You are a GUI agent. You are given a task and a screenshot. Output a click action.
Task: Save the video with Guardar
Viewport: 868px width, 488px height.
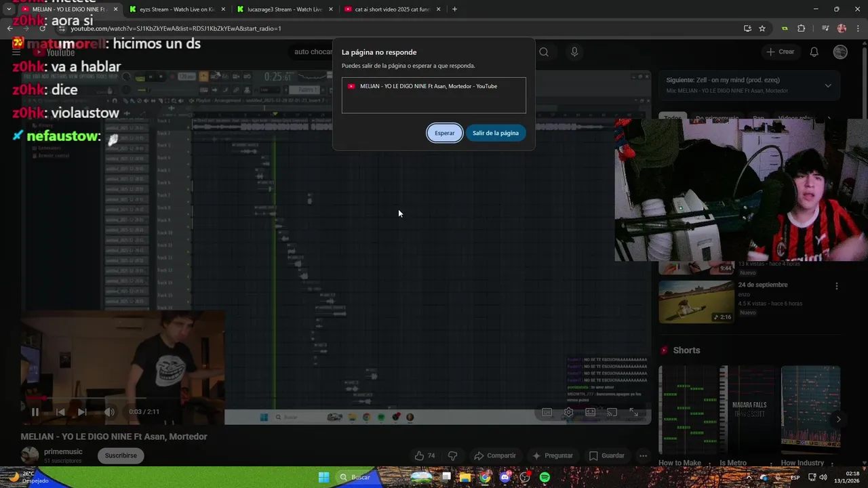(607, 455)
